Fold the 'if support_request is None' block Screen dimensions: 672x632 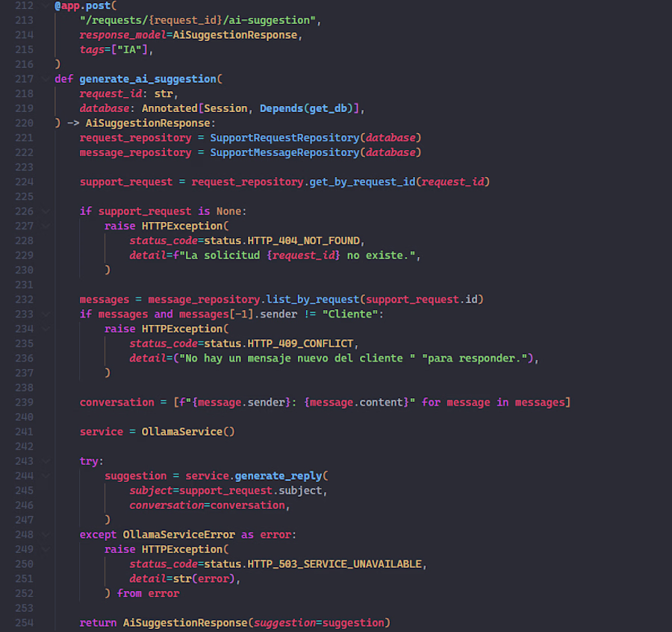click(46, 211)
